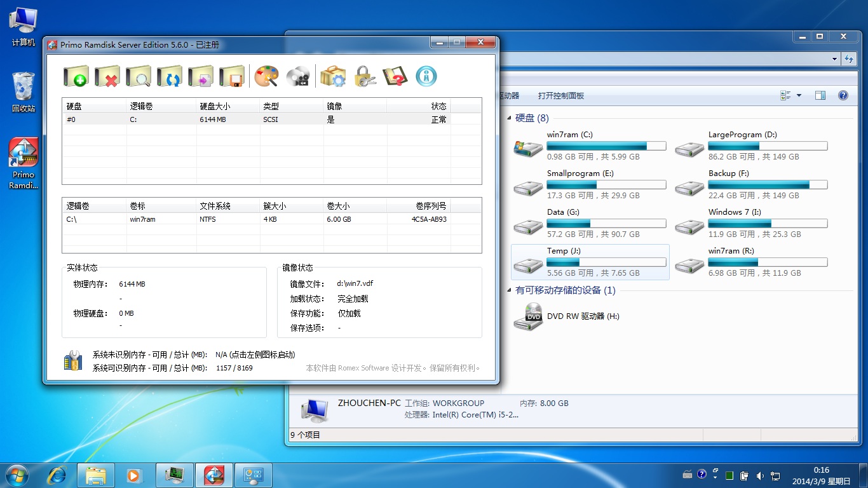Click the d:\win7.vdf image file value
Image resolution: width=868 pixels, height=488 pixels.
click(x=355, y=284)
